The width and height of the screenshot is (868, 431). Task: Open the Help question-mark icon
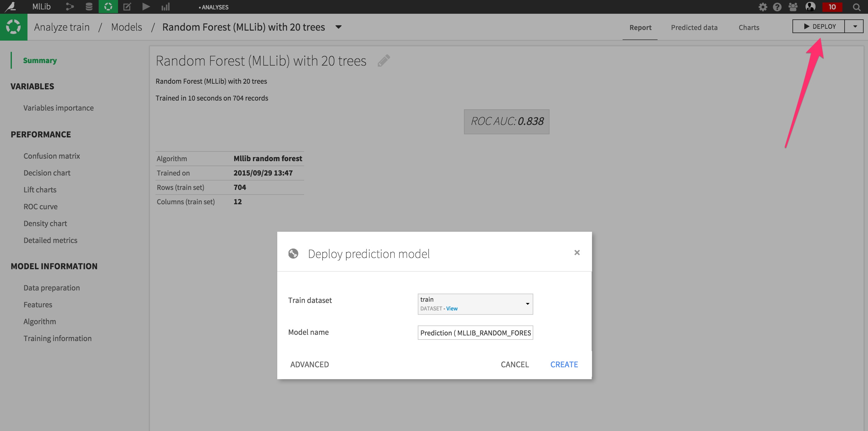click(x=777, y=7)
